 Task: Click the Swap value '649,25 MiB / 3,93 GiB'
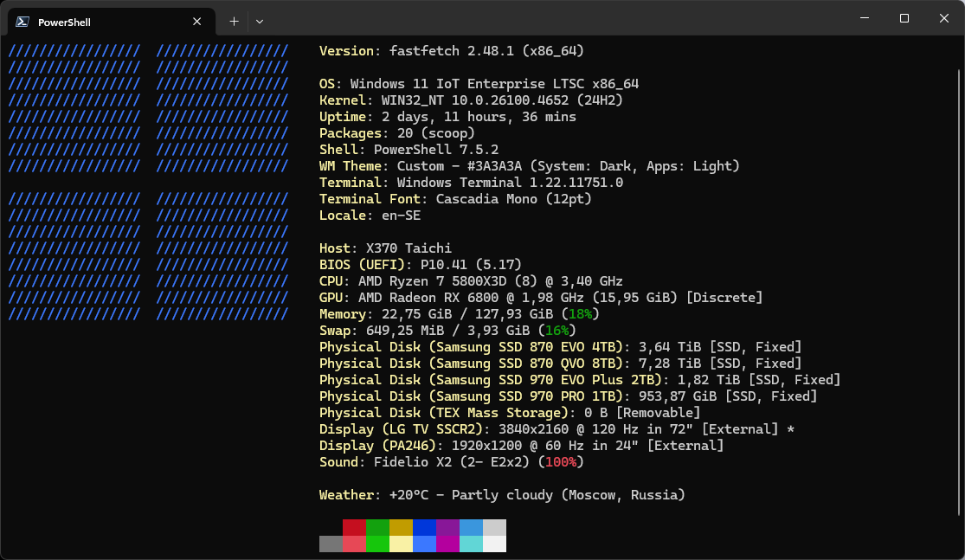click(x=447, y=331)
